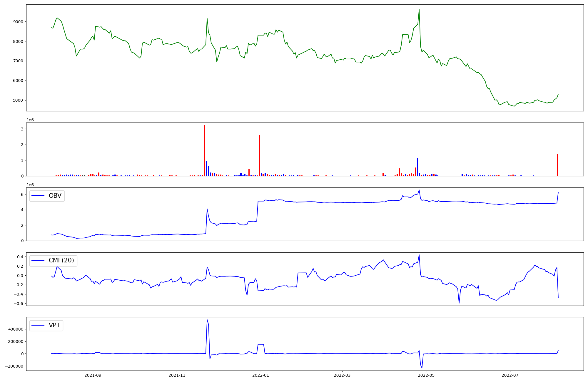Click the -0.6 label on CMF axis
Viewport: 588px width, 382px height.
(x=19, y=304)
